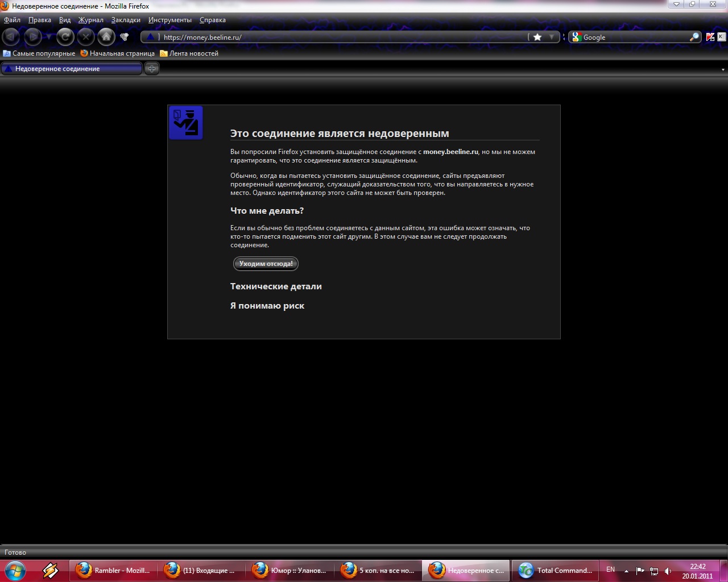Viewport: 728px width, 582px height.
Task: Reload the page with the Refresh button
Action: [65, 37]
